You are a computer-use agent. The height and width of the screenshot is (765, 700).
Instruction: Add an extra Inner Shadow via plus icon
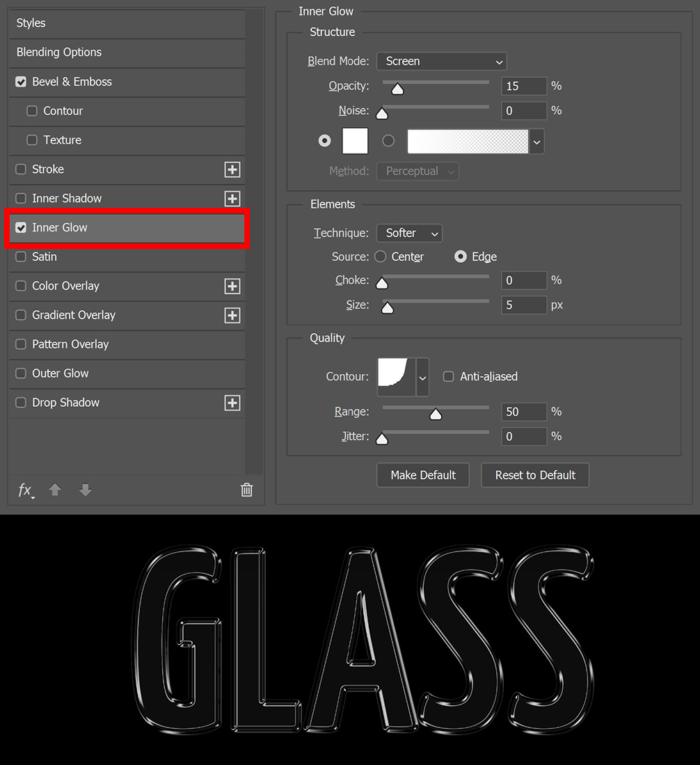pyautogui.click(x=232, y=198)
